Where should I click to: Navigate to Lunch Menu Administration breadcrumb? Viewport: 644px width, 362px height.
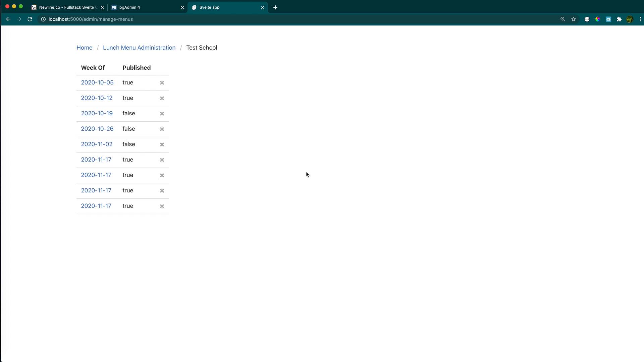139,48
